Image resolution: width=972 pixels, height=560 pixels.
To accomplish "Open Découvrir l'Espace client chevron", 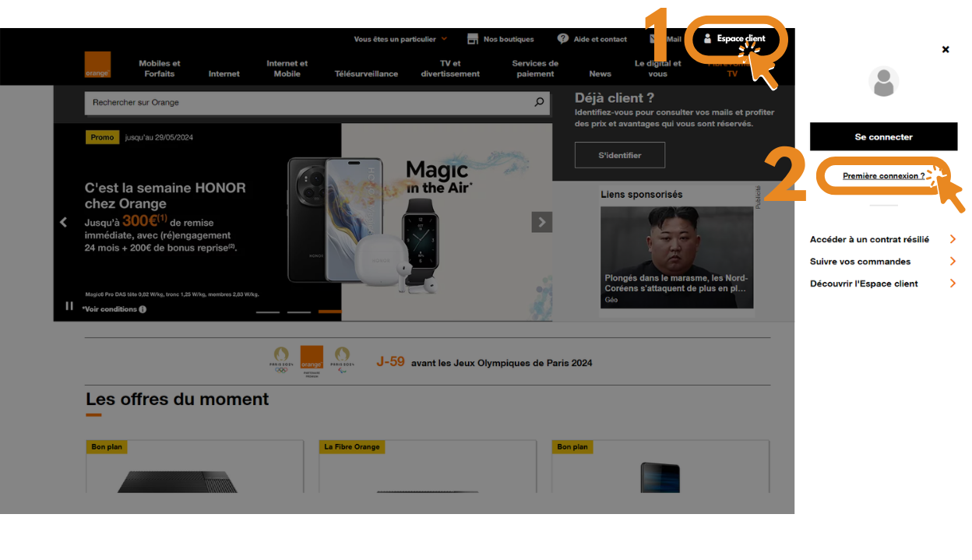I will tap(953, 283).
